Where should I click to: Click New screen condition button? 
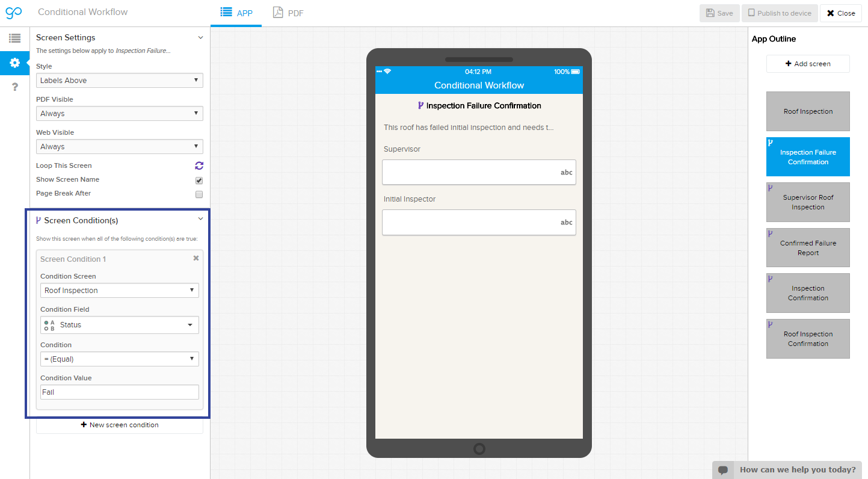pyautogui.click(x=119, y=425)
